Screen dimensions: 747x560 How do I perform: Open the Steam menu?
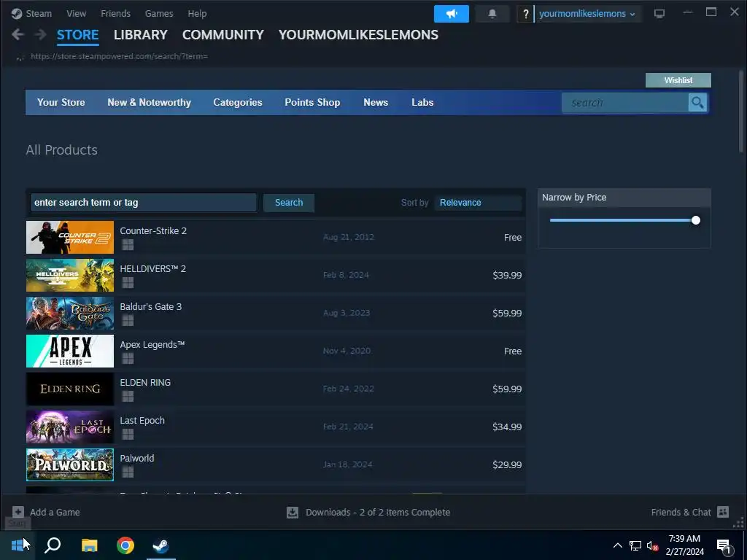[x=39, y=14]
